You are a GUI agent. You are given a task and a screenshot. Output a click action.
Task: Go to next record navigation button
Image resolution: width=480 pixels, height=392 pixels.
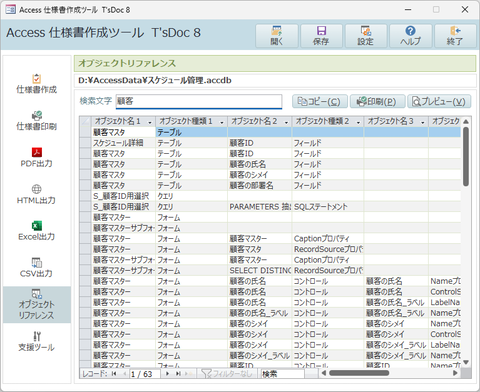coord(167,374)
